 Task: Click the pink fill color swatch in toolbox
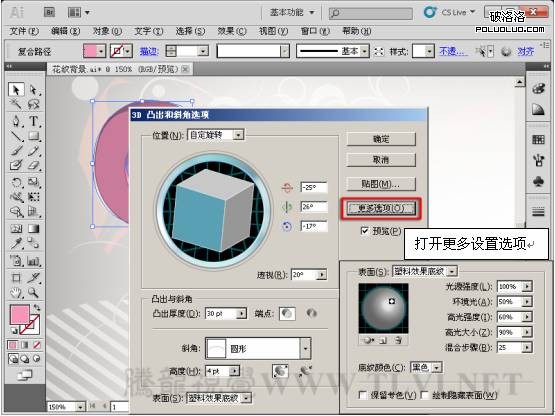coord(19,314)
